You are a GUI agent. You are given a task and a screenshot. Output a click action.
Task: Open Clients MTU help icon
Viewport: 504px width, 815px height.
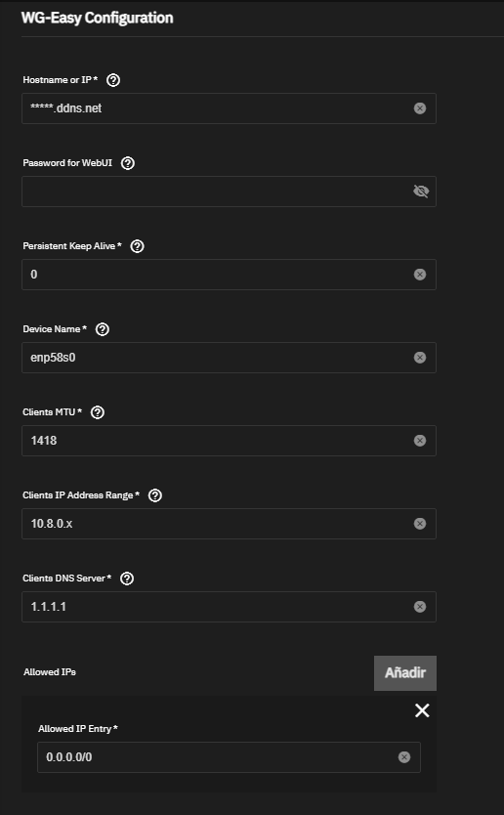[x=98, y=412]
